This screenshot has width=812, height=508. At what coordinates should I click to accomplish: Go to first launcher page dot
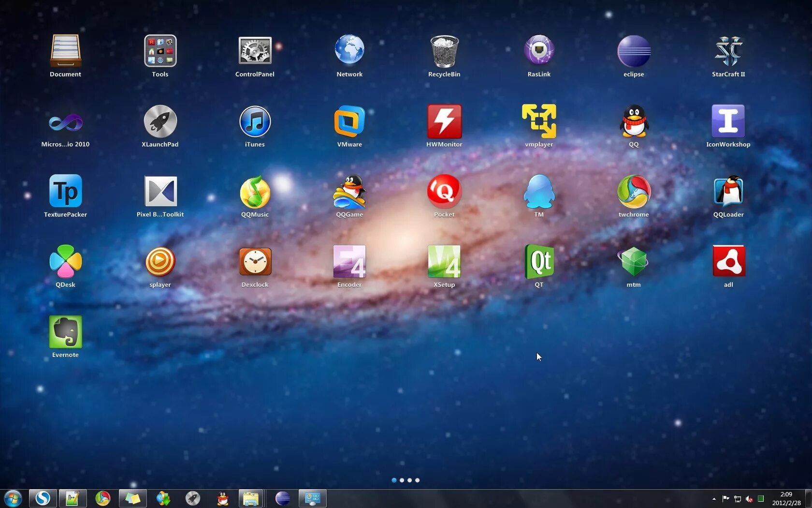[x=394, y=480]
